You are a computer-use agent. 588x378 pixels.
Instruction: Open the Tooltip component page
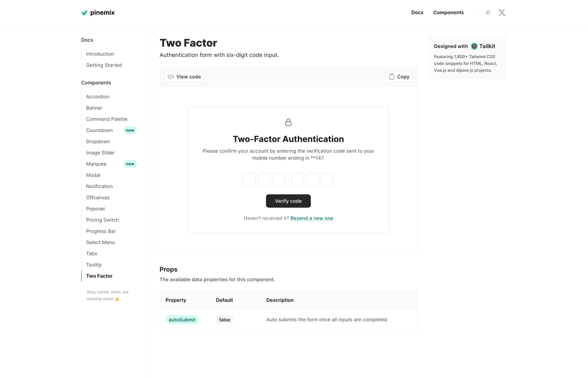(x=94, y=265)
